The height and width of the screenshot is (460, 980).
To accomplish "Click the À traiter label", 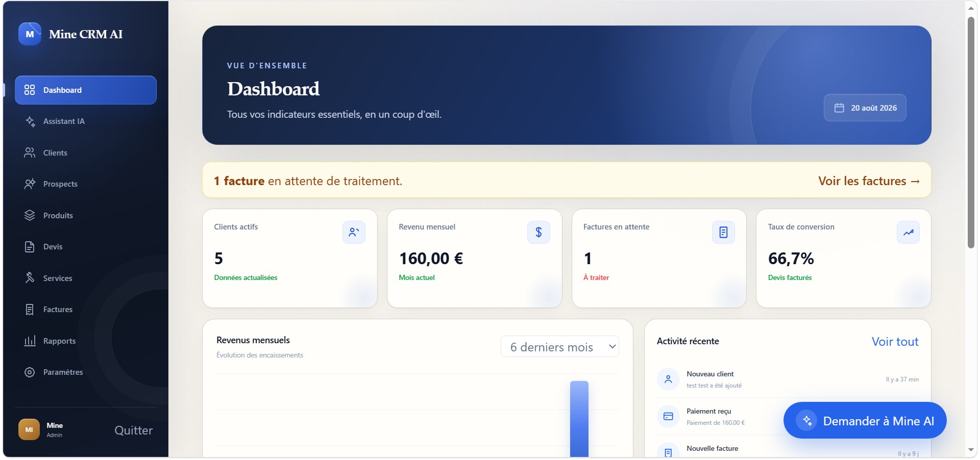I will [x=596, y=278].
